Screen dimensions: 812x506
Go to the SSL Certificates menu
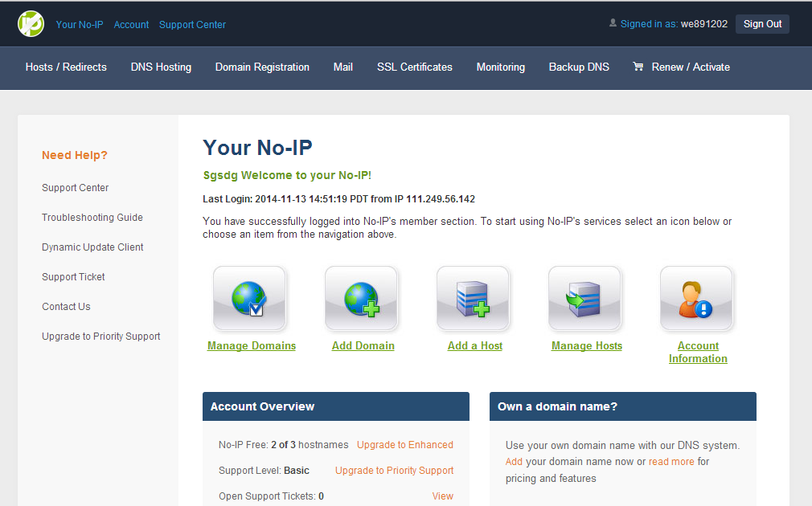tap(414, 67)
